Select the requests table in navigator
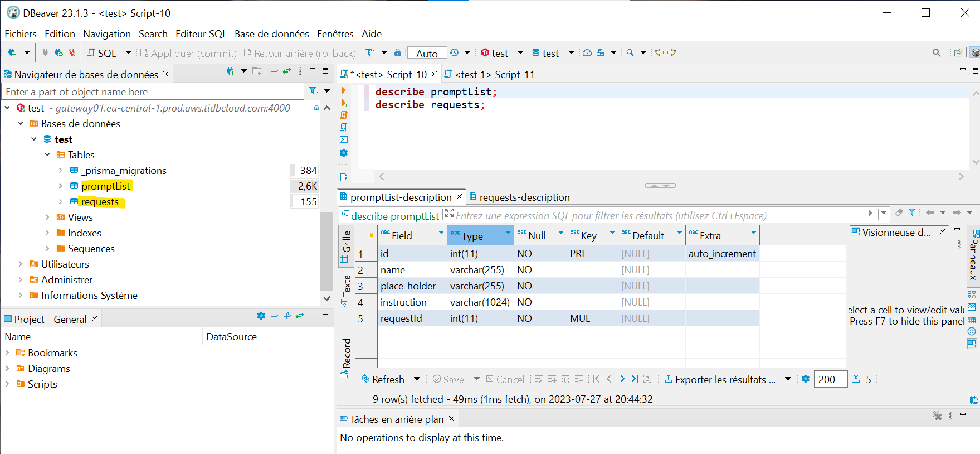 pos(100,201)
